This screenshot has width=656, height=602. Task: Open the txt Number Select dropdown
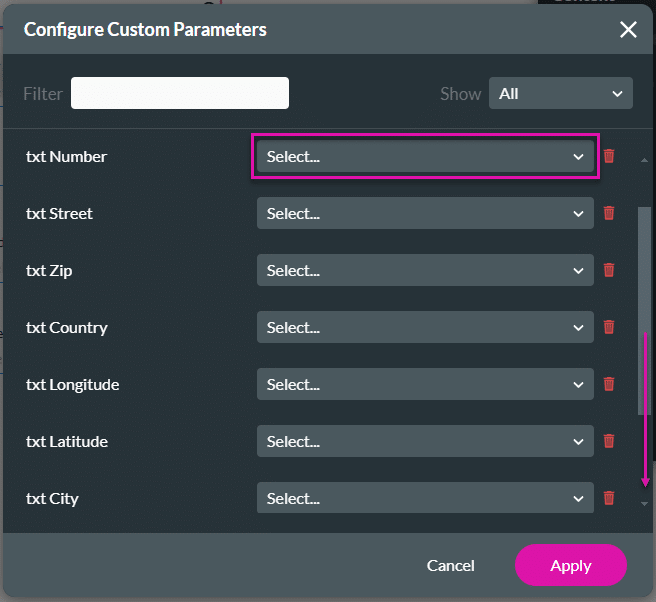[x=425, y=156]
